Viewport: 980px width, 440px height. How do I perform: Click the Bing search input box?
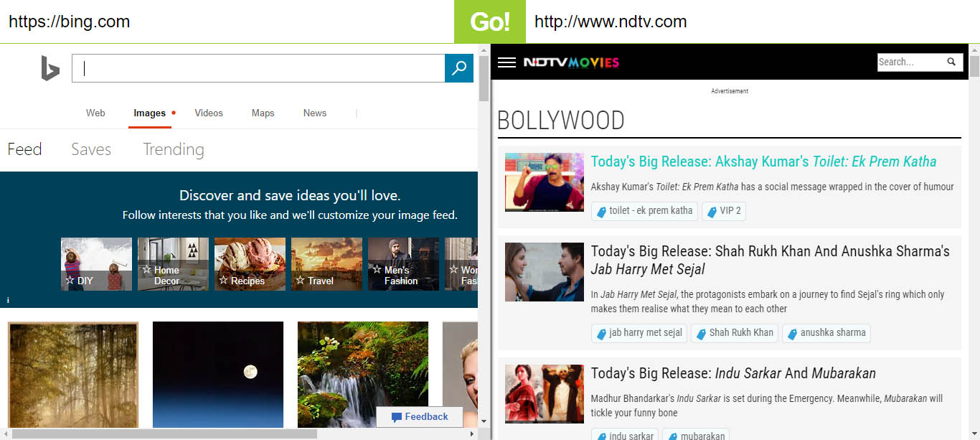point(258,68)
